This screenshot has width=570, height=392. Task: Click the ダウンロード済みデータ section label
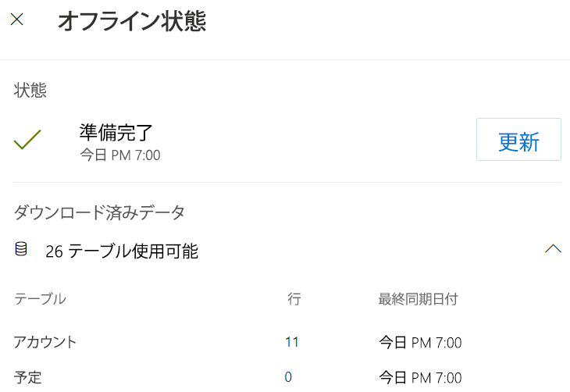click(99, 212)
